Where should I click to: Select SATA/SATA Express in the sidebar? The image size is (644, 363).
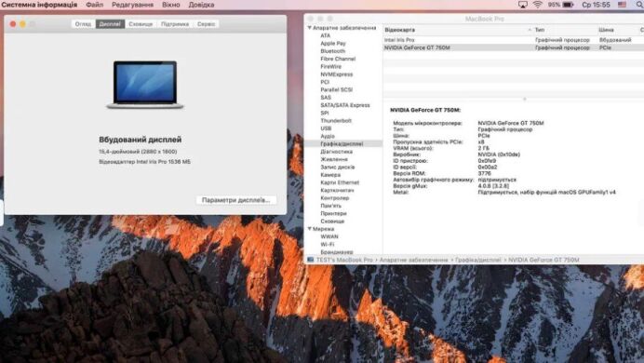click(345, 105)
